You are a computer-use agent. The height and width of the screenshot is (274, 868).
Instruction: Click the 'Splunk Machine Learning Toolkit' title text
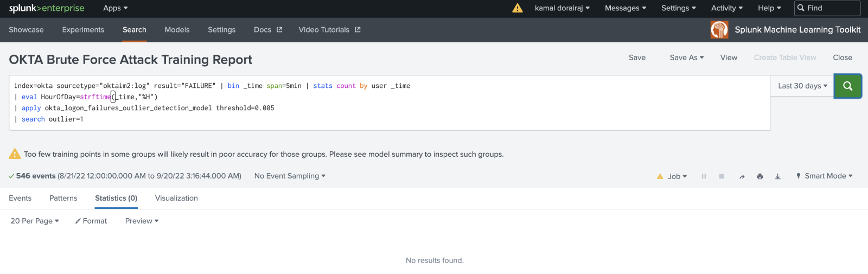tap(797, 30)
